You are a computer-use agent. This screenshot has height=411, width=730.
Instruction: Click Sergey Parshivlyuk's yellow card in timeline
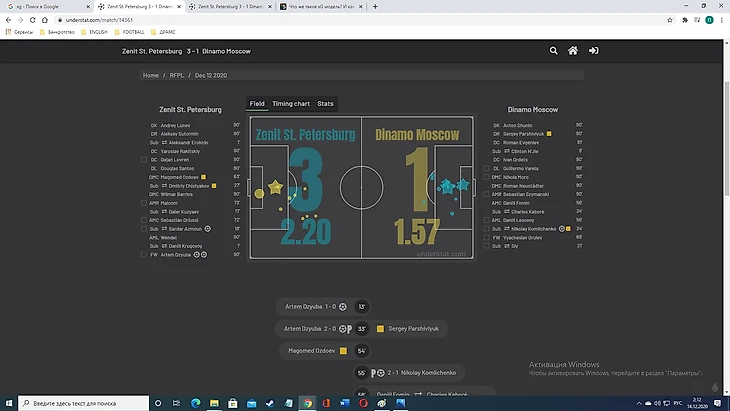pyautogui.click(x=380, y=328)
